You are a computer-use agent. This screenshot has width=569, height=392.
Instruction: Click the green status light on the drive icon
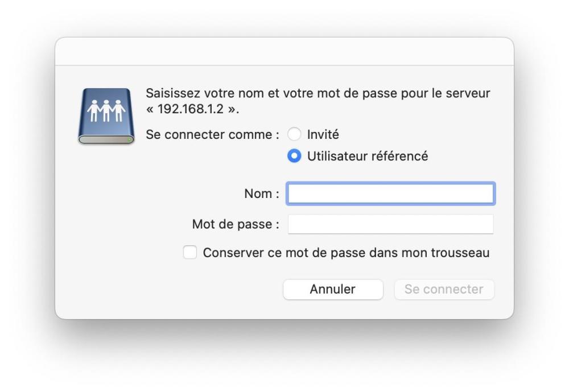coord(130,139)
